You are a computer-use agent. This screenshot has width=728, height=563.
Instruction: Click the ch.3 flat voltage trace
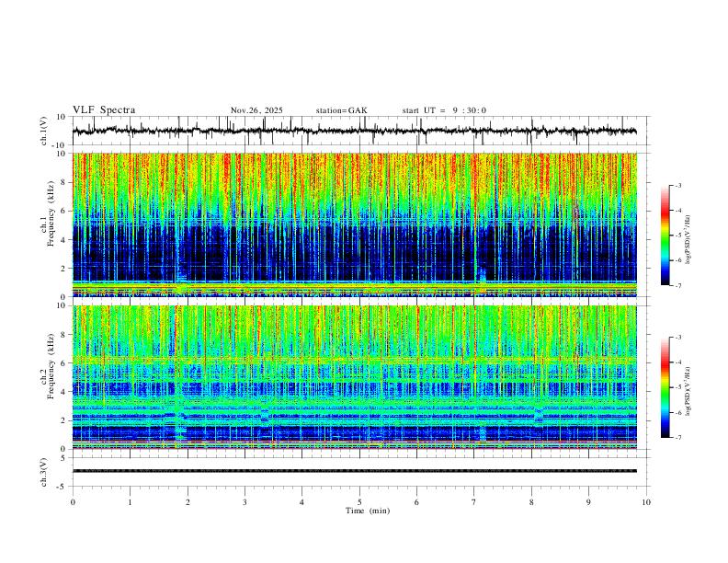pos(354,471)
